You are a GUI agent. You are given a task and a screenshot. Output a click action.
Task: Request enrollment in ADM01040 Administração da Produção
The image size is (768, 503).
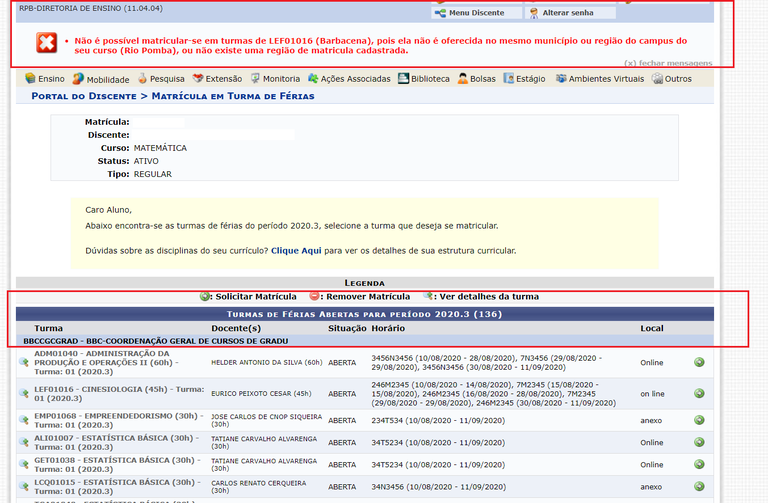tap(699, 362)
